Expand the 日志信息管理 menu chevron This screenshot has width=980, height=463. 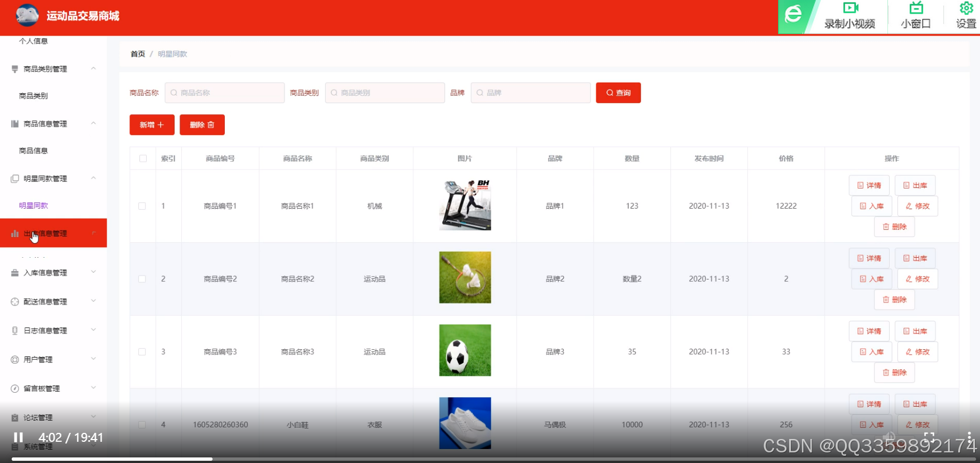click(x=93, y=330)
